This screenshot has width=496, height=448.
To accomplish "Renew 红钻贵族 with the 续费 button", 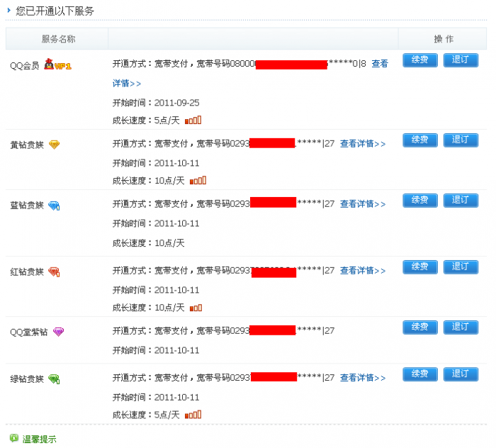I will point(420,267).
